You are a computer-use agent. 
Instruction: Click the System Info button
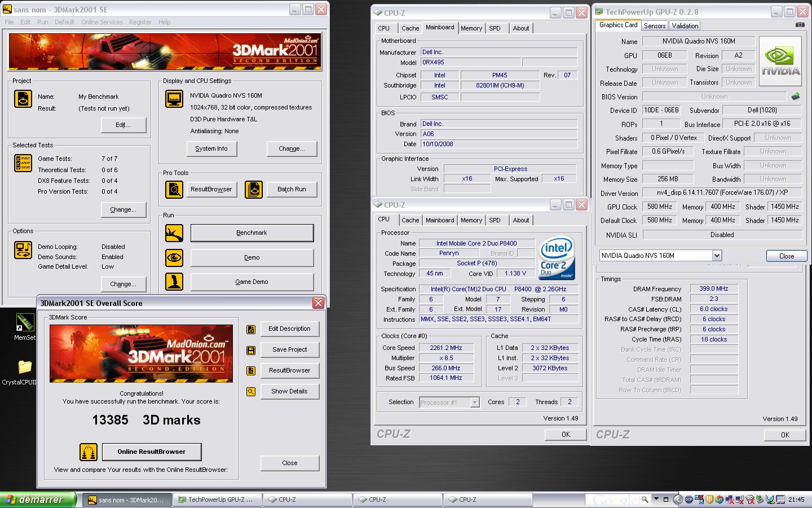coord(211,148)
